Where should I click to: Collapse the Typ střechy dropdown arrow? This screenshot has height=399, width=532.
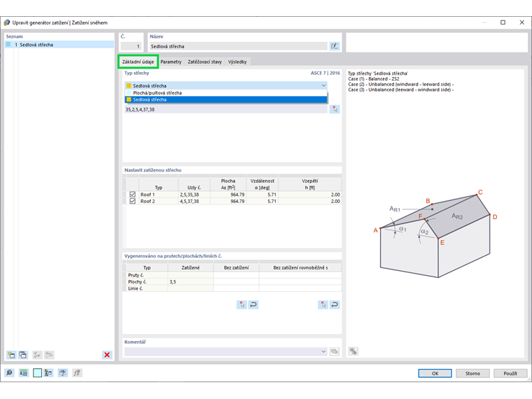pos(323,85)
